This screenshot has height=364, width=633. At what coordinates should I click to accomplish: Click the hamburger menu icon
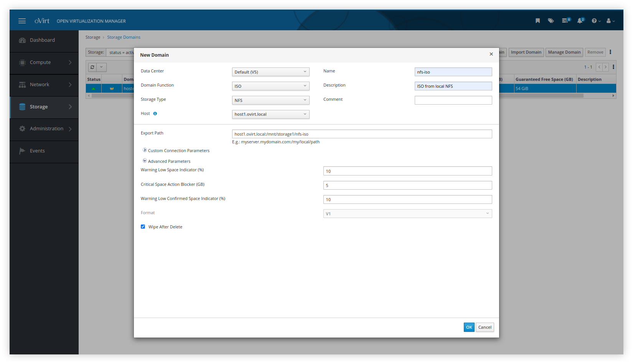coord(22,21)
